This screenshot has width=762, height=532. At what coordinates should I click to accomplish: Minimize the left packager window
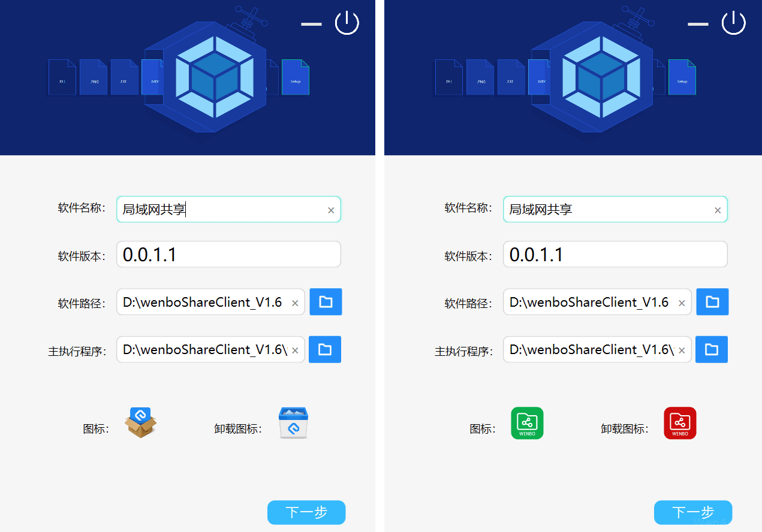[311, 24]
